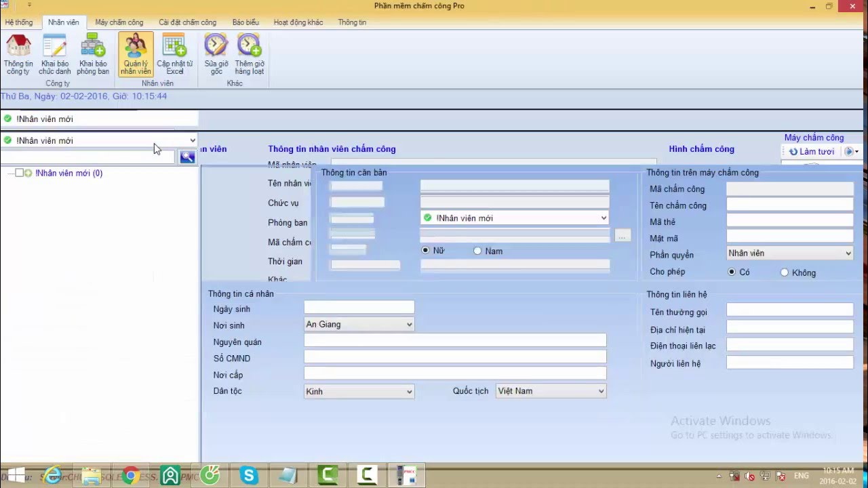Image resolution: width=868 pixels, height=488 pixels.
Task: Open Chrome from the taskbar
Action: coord(130,475)
